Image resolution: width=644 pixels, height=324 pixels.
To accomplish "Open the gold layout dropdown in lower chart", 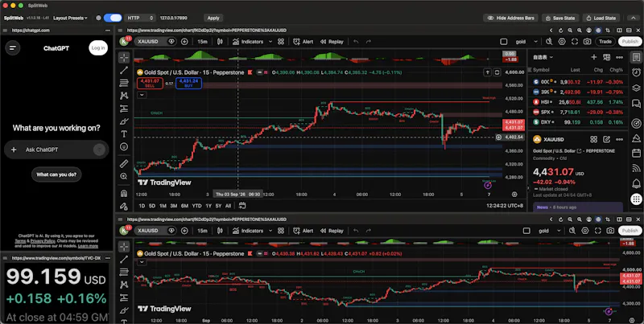I will 550,231.
